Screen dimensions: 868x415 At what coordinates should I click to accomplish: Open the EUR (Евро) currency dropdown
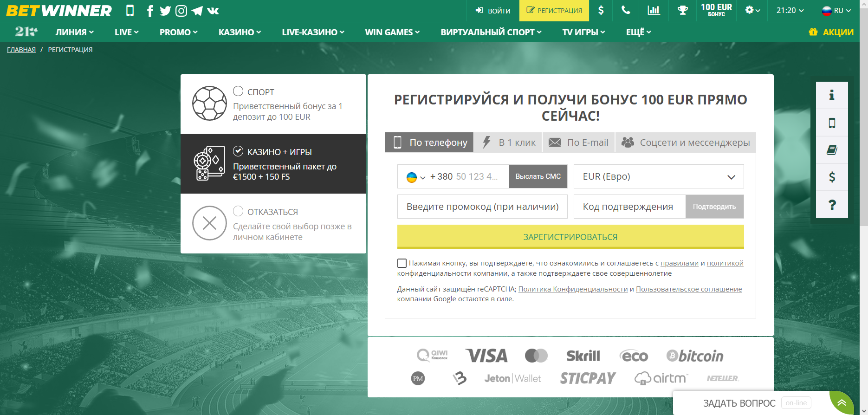tap(659, 176)
